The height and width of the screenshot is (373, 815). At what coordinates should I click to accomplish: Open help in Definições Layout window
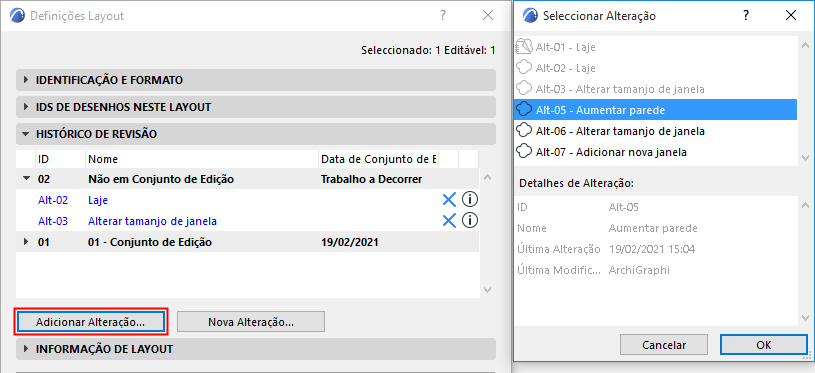click(443, 16)
